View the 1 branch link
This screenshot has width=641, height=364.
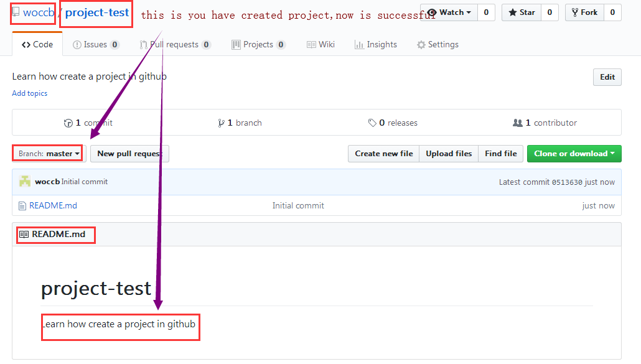point(240,123)
